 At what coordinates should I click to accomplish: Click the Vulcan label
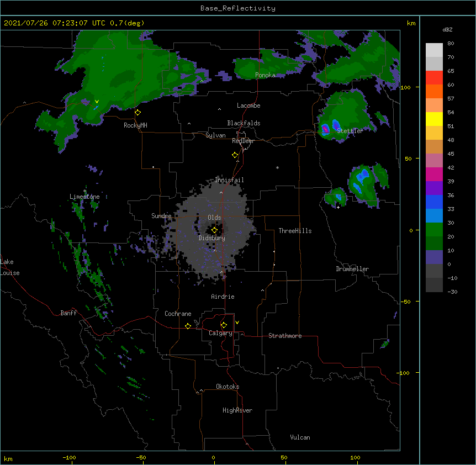click(x=300, y=437)
